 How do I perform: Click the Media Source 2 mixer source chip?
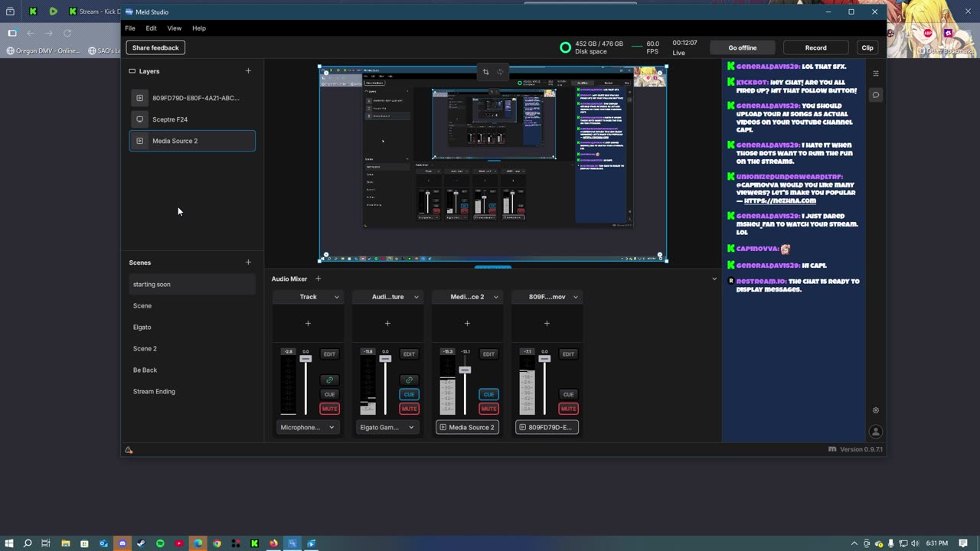pos(467,427)
